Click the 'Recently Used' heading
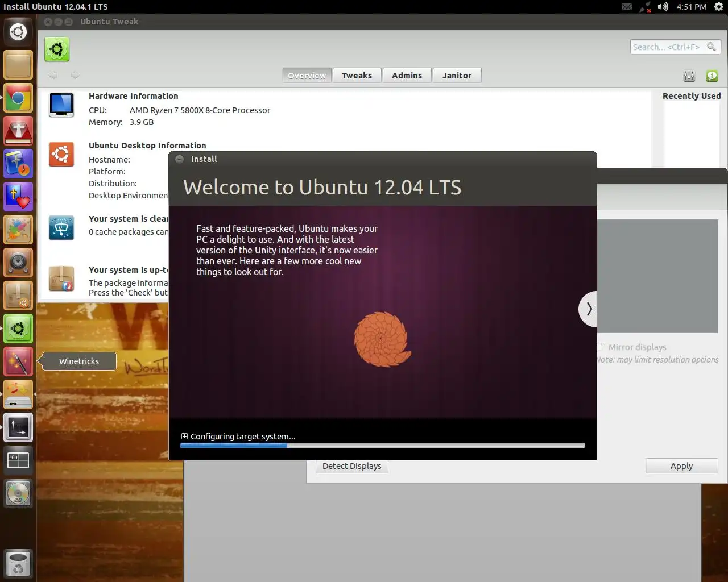Viewport: 728px width, 582px height. (x=692, y=96)
